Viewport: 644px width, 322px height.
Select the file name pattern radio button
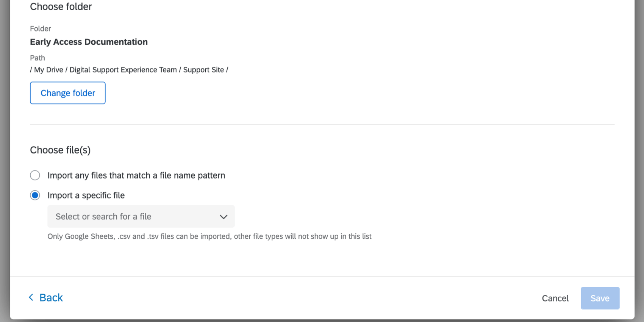click(x=35, y=175)
